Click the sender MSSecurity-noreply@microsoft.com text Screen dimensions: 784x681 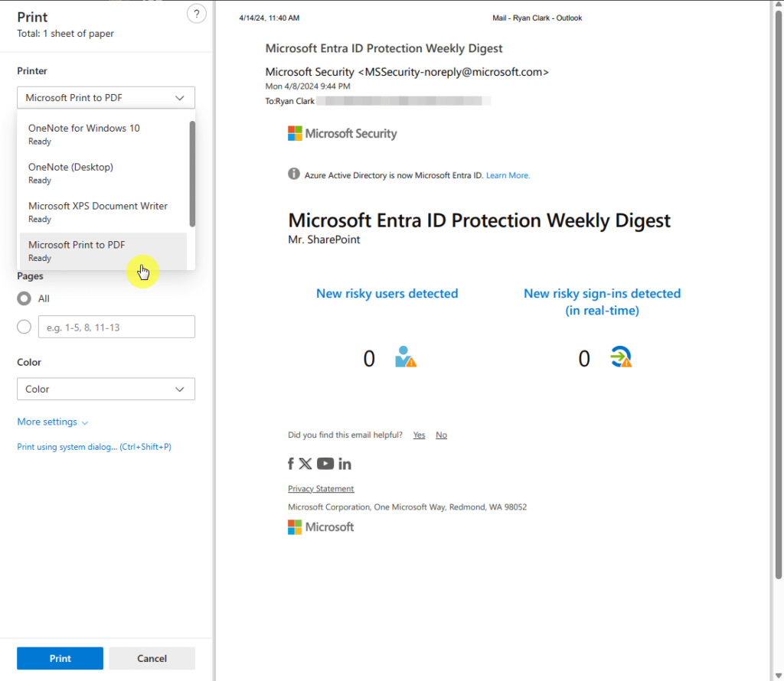coord(453,72)
